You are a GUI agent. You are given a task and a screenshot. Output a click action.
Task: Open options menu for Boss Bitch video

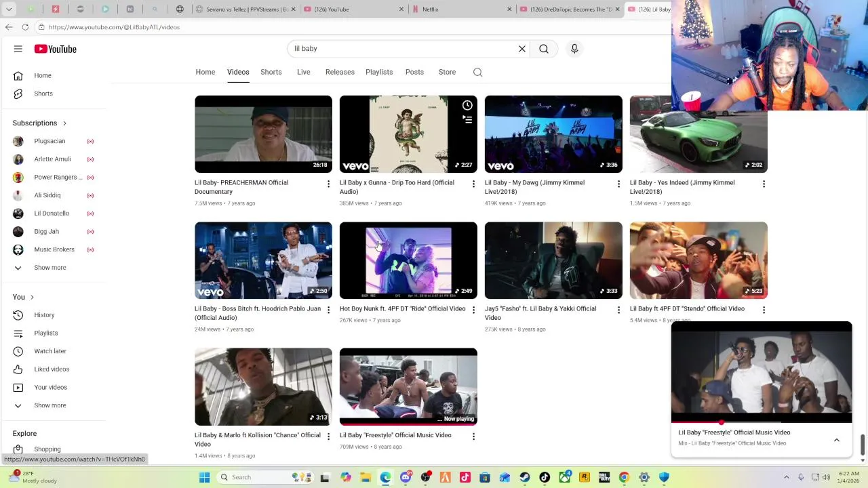click(x=328, y=310)
